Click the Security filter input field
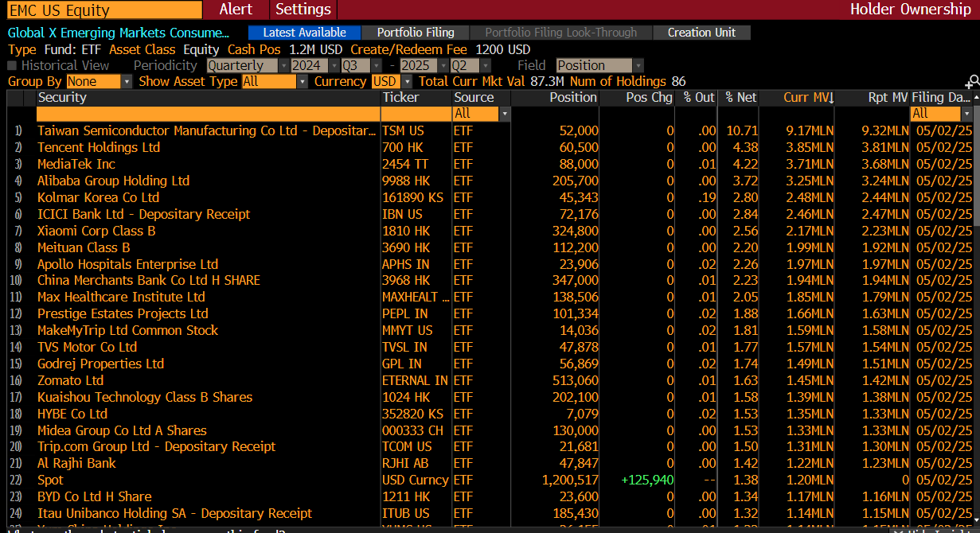Viewport: 980px width, 533px height. 208,114
